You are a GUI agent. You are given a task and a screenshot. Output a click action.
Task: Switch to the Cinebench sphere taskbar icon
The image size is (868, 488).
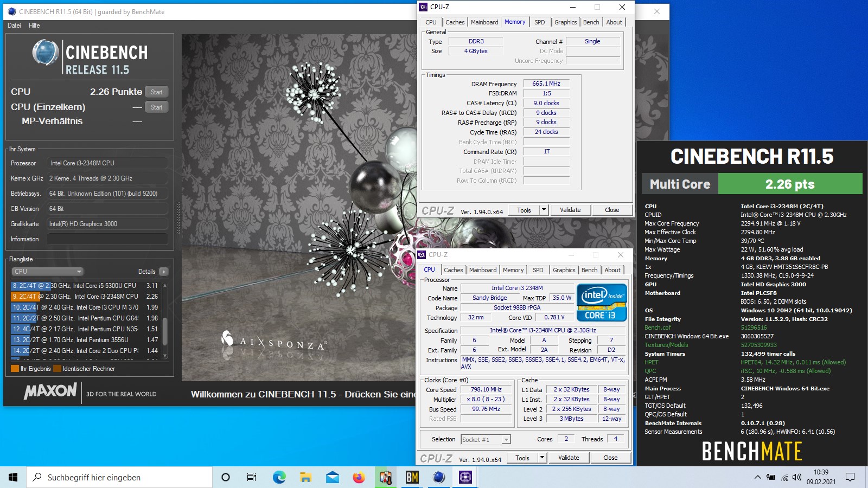(x=439, y=477)
